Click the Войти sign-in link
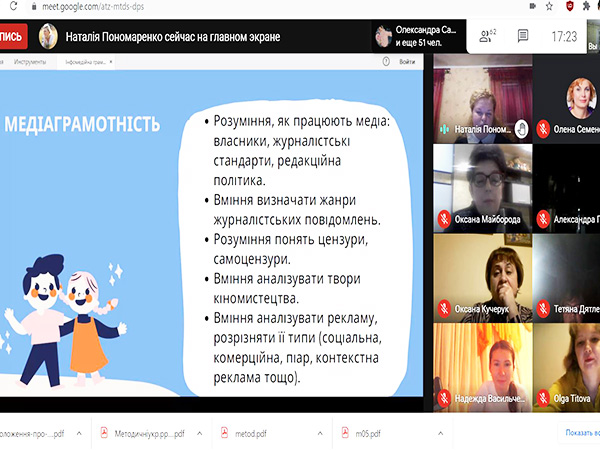The width and height of the screenshot is (600, 450). 407,62
